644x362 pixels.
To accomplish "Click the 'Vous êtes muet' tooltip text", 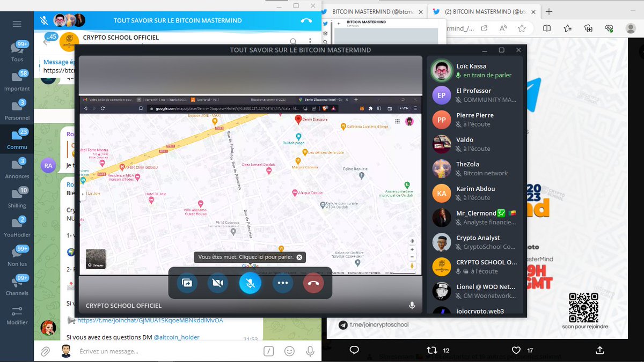I will [x=246, y=257].
